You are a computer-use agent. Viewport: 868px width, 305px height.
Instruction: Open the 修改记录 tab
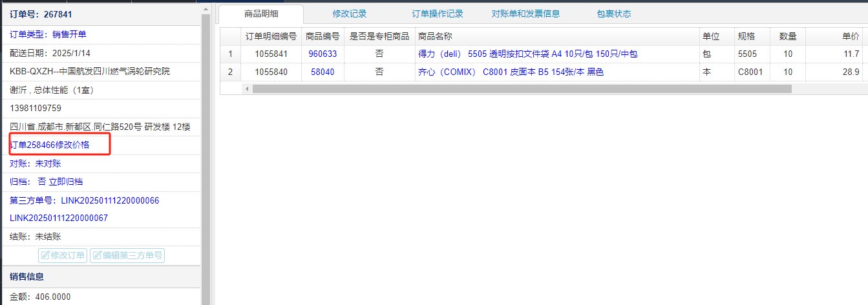click(350, 14)
